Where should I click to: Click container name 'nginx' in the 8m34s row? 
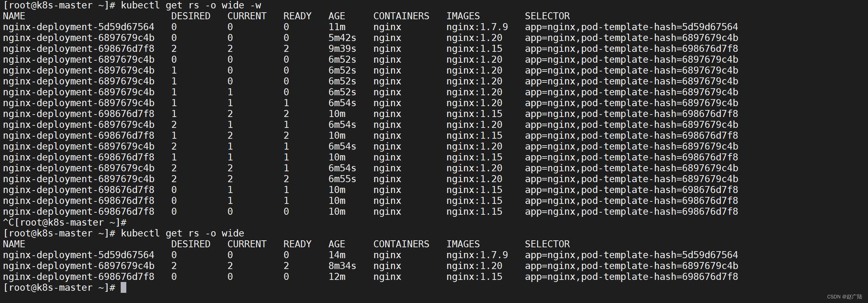387,266
